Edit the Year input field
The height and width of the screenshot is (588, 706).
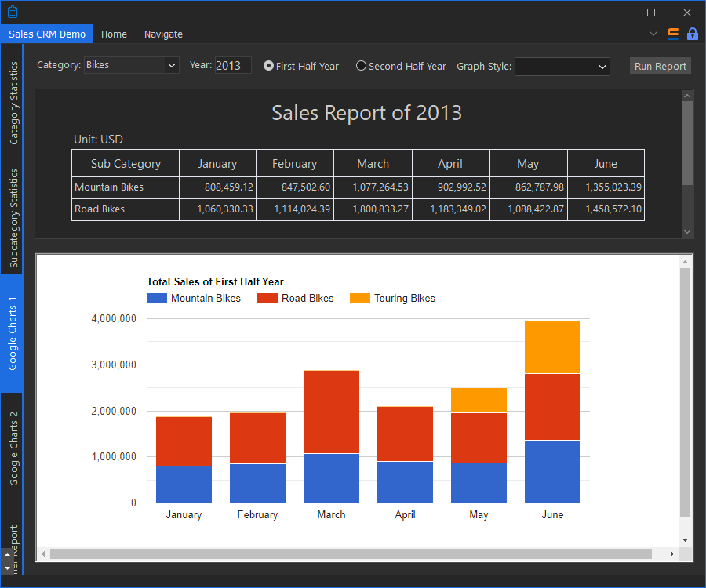tap(233, 65)
